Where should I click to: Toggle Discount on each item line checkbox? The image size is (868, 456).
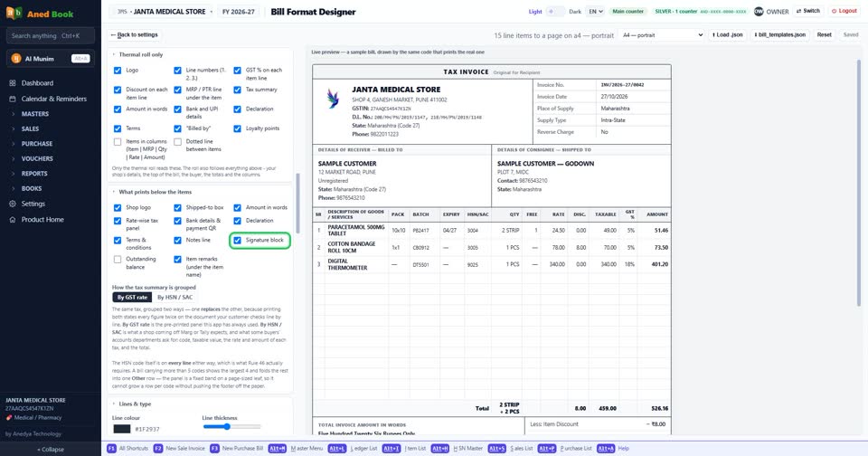click(x=118, y=90)
